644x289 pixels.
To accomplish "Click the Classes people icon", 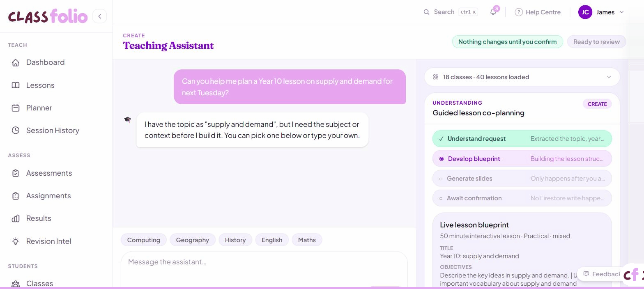I will pos(16,284).
